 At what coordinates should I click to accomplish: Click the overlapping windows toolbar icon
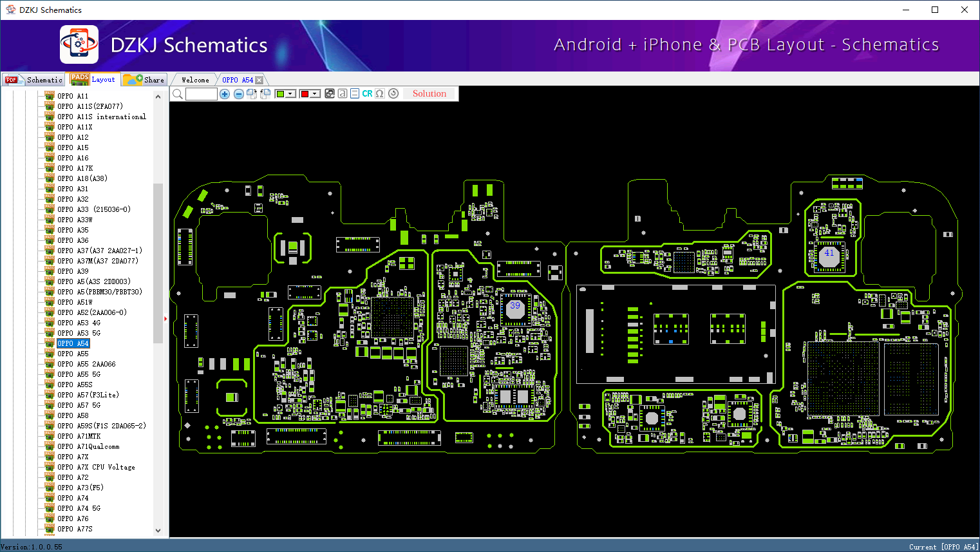pos(330,94)
